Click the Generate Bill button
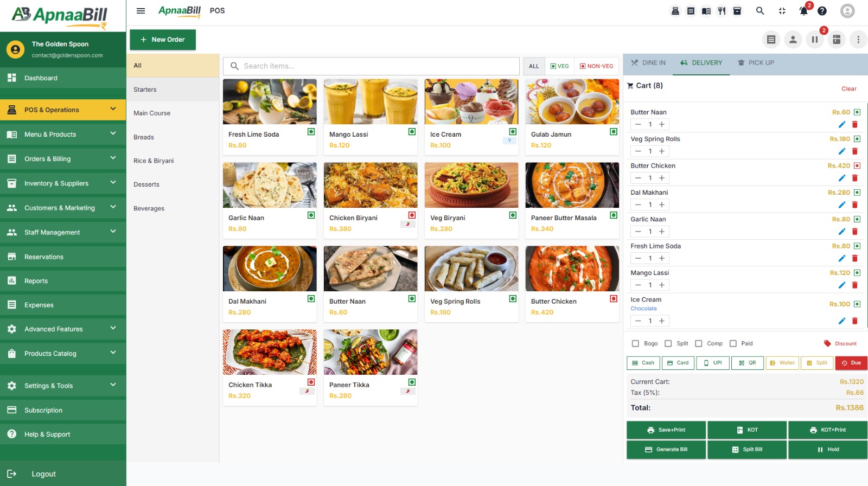The image size is (868, 486). click(x=666, y=450)
